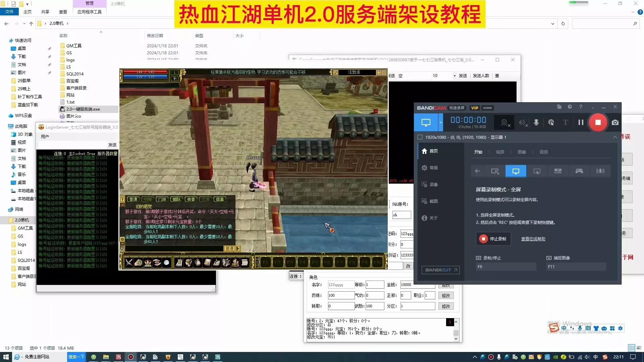The image size is (644, 362).
Task: Open the 常规 settings section
Action: [x=433, y=168]
